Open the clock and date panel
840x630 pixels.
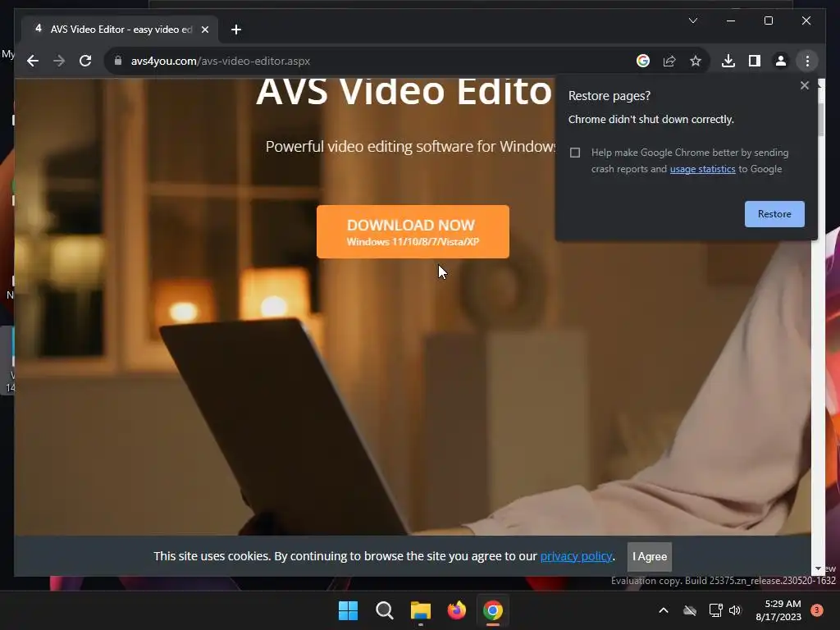[x=778, y=610]
